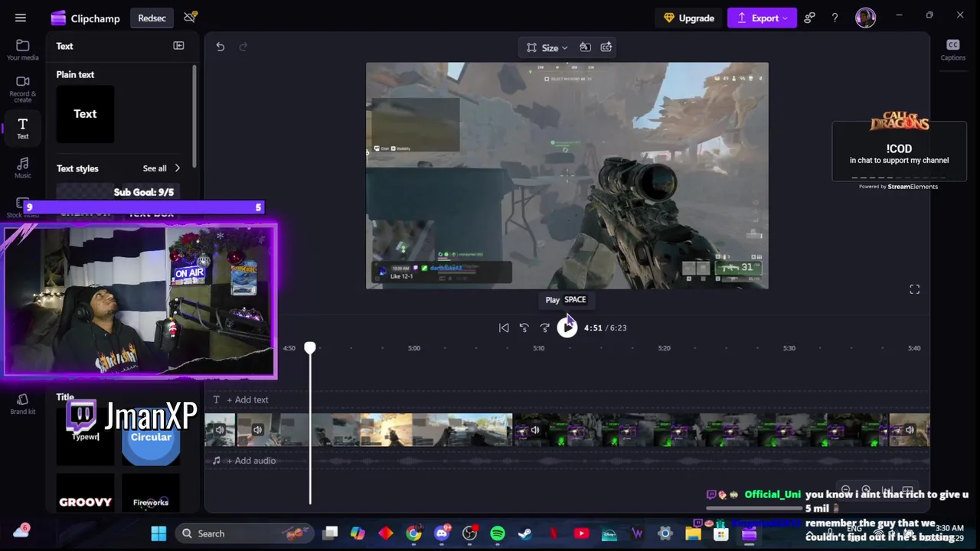Click See all text styles
The height and width of the screenshot is (551, 980).
point(155,168)
